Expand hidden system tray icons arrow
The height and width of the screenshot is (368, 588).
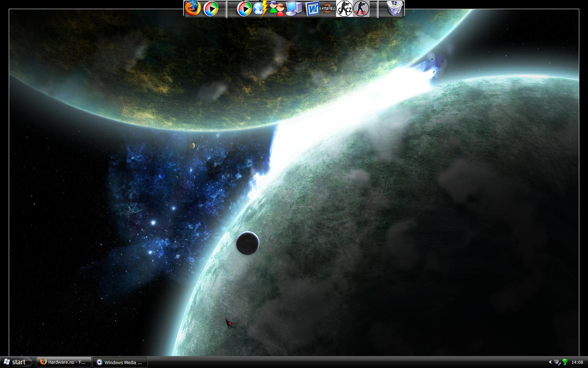point(550,362)
